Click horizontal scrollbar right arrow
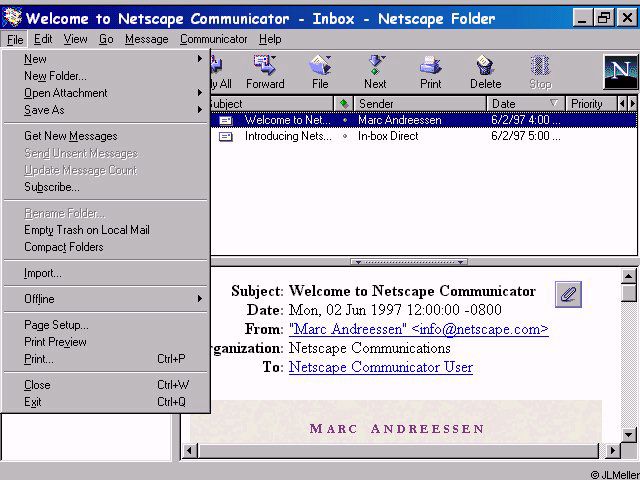The width and height of the screenshot is (640, 480). pos(612,451)
